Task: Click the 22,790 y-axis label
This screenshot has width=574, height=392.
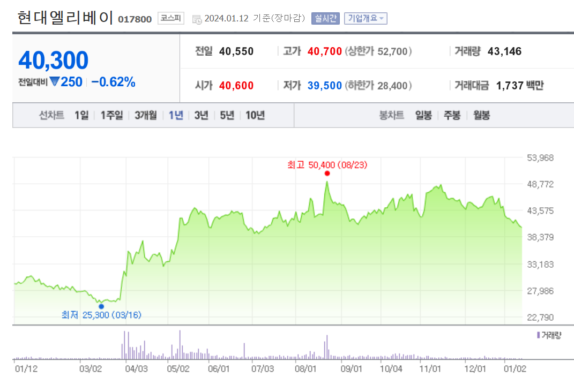Action: click(540, 318)
